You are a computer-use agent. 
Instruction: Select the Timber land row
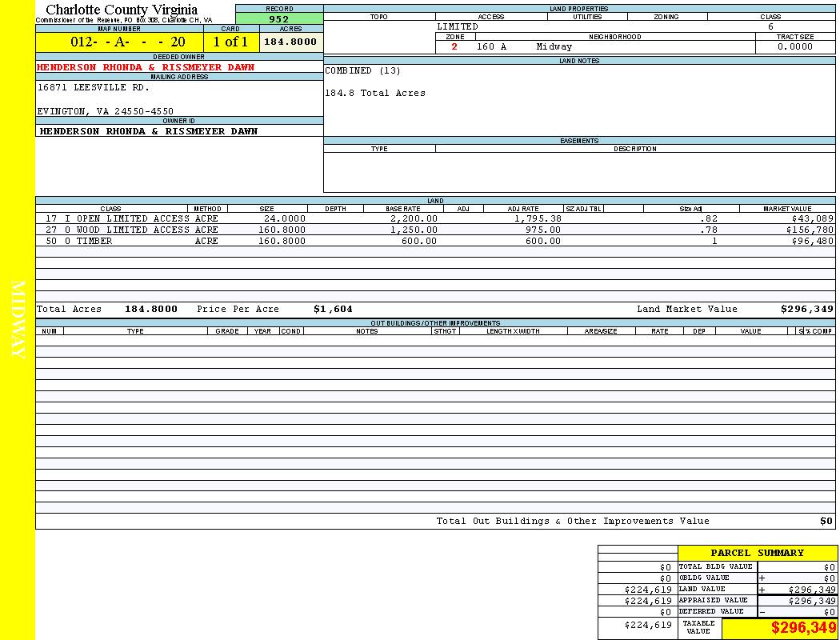tap(94, 241)
